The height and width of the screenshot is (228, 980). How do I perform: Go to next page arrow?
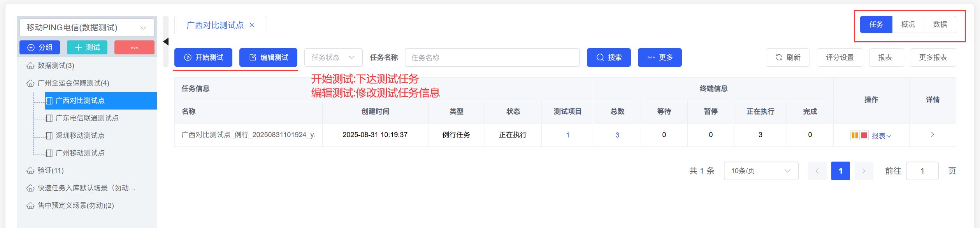[864, 171]
